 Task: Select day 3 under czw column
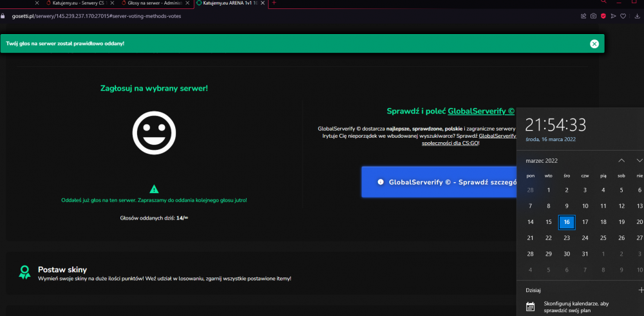point(585,190)
